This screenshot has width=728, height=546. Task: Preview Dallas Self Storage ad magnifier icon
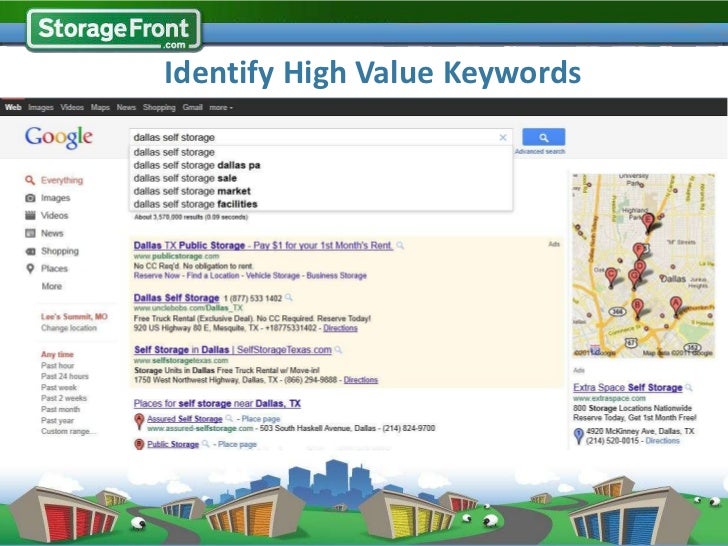[289, 298]
